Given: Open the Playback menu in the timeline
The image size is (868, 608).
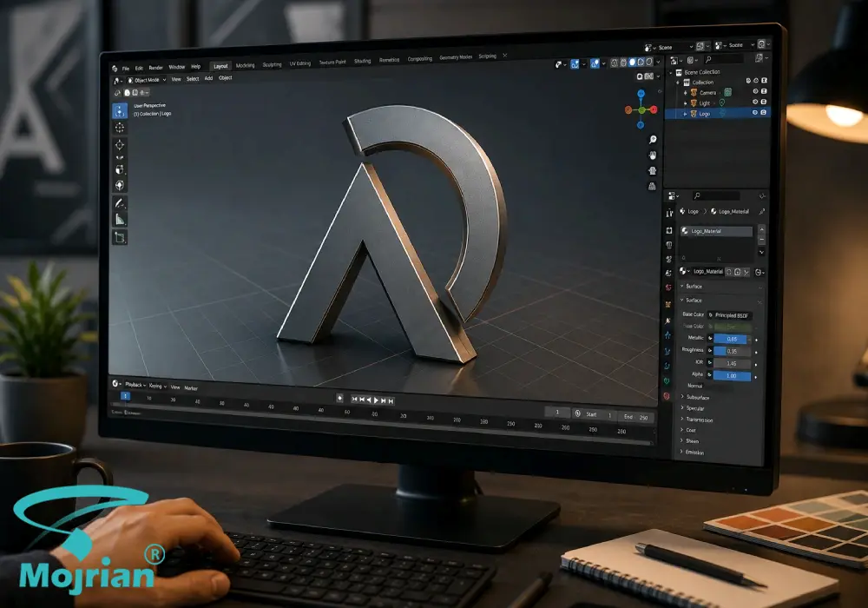Looking at the screenshot, I should pos(135,385).
